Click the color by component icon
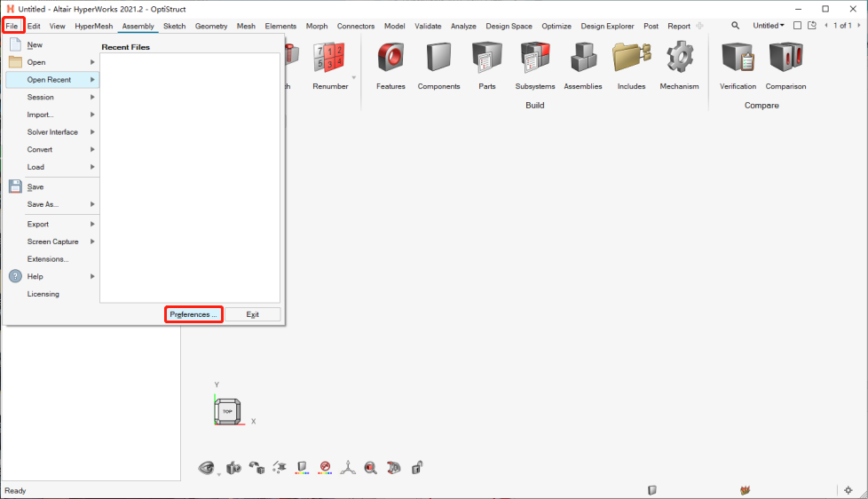868x499 pixels. tap(303, 468)
